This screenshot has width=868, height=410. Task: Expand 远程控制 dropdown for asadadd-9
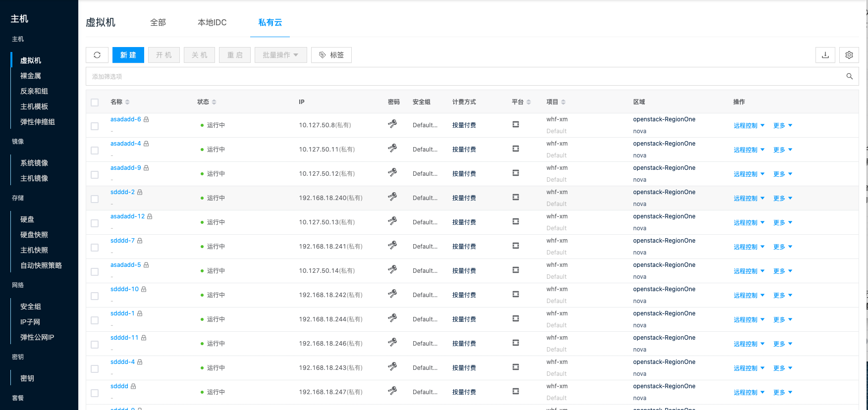[x=749, y=174]
